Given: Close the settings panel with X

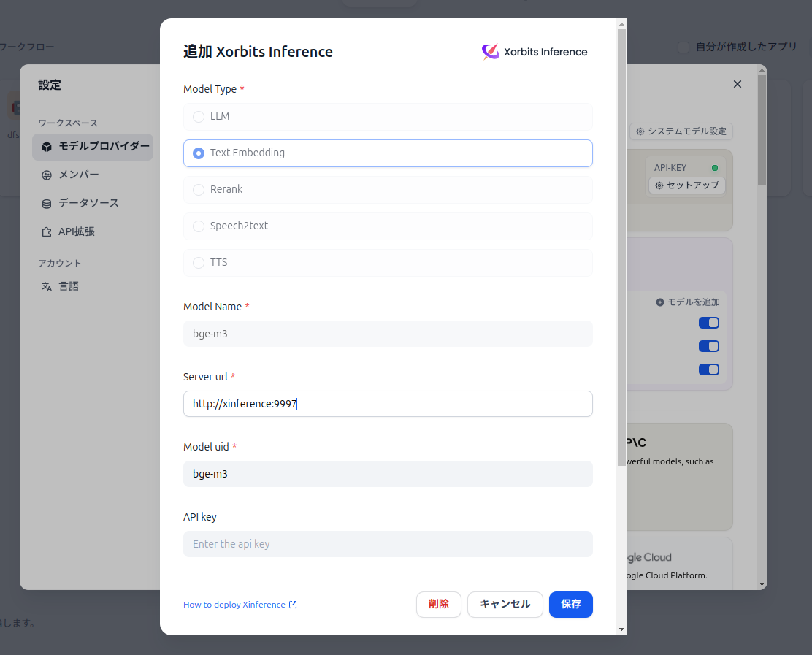Looking at the screenshot, I should (x=738, y=84).
